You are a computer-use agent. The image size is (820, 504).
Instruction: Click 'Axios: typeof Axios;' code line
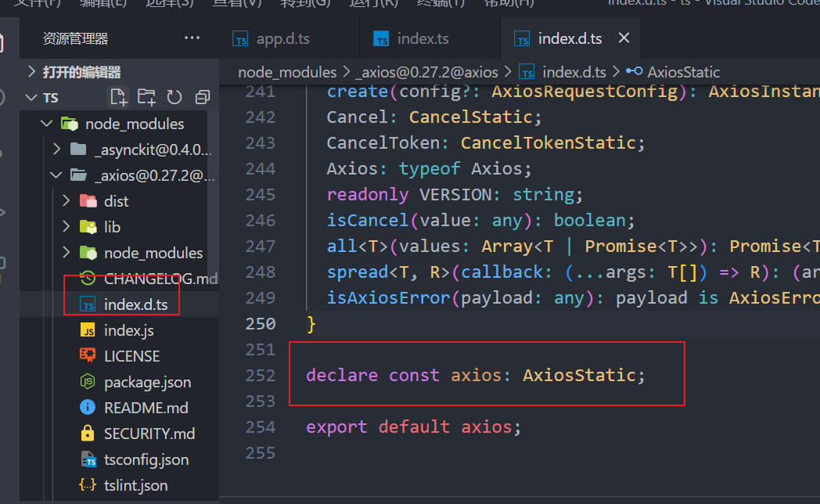click(429, 169)
